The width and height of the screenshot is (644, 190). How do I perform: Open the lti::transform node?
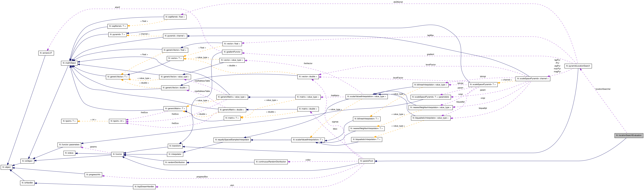[x=175, y=146]
